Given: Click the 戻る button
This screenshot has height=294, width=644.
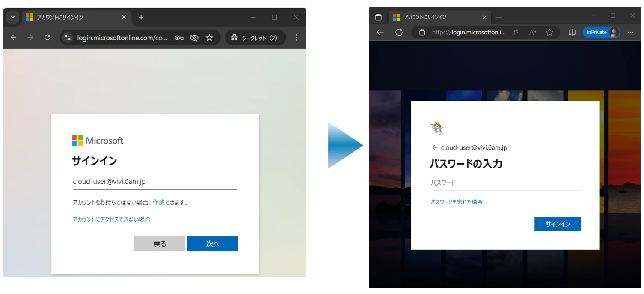Looking at the screenshot, I should (160, 243).
